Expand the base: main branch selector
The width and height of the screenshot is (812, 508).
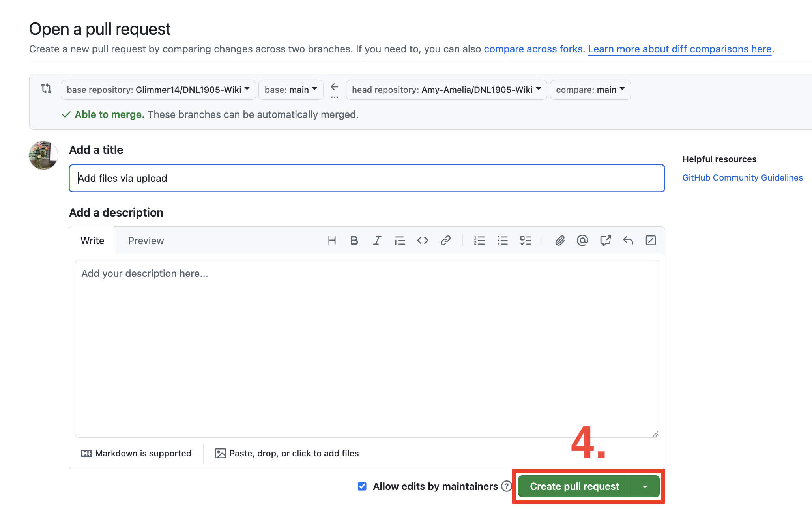[291, 90]
